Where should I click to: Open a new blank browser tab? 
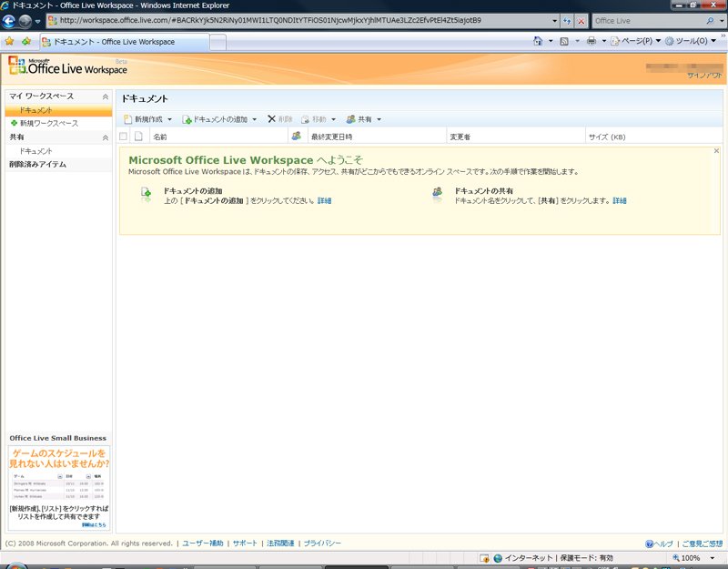218,42
